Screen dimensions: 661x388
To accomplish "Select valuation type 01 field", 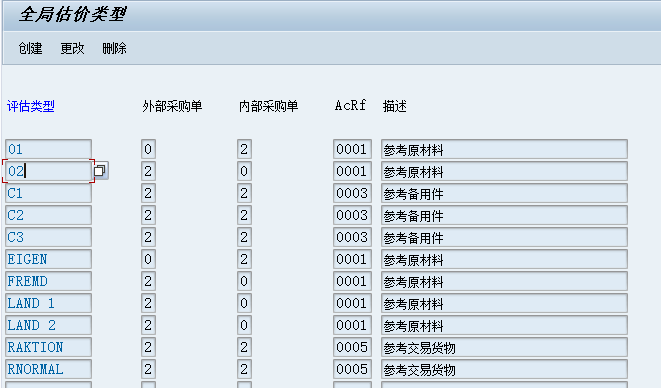I will tap(48, 149).
